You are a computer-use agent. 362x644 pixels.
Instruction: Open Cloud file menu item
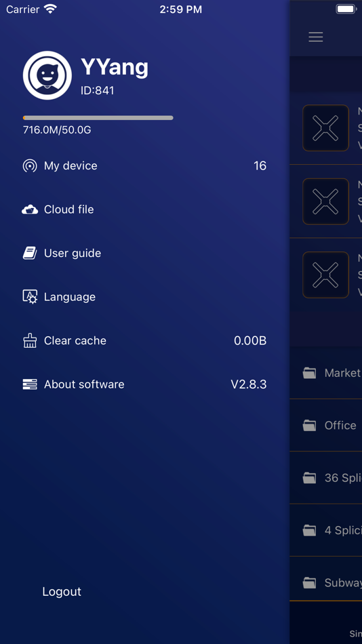point(144,209)
